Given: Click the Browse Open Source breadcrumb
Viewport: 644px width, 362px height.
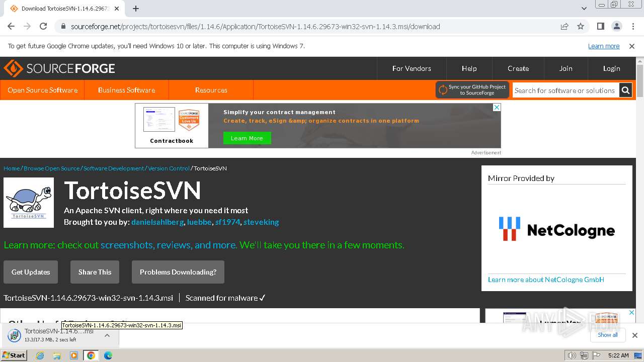Looking at the screenshot, I should (x=51, y=168).
